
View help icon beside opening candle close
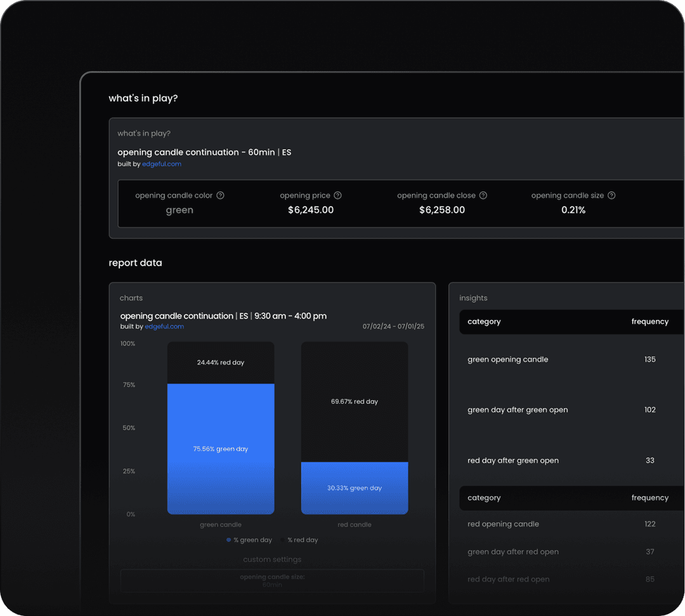[x=484, y=195]
